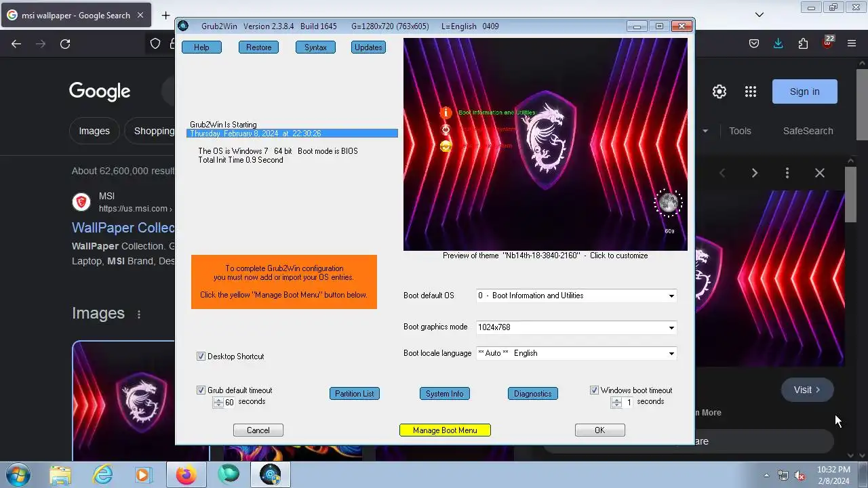Image resolution: width=868 pixels, height=488 pixels.
Task: Click the Firefox back arrow
Action: pos(16,44)
